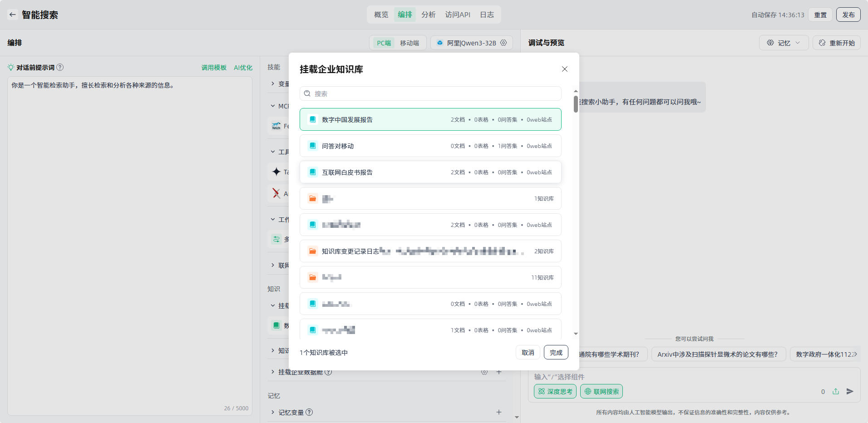This screenshot has height=423, width=868.
Task: Open the 访问API tab
Action: (457, 15)
